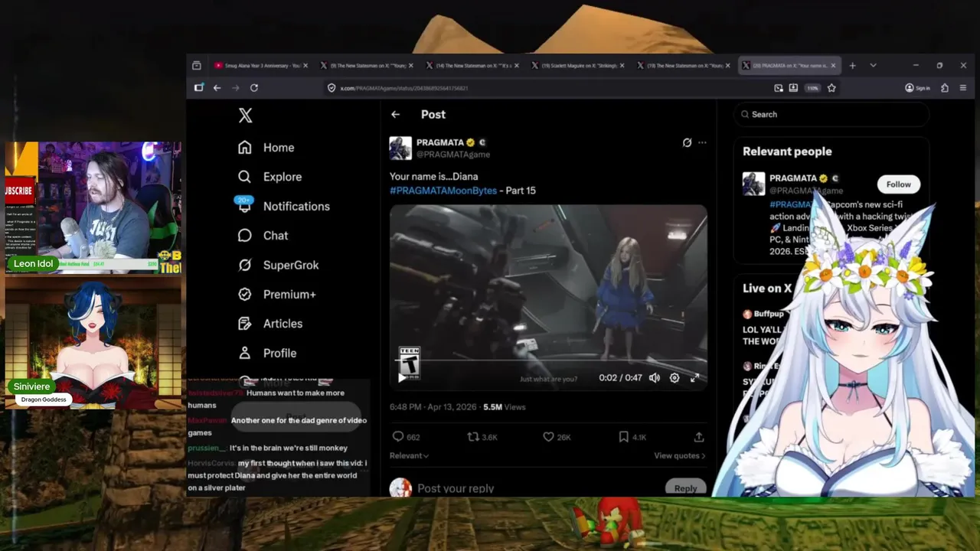
Task: Open the browser sidebar panel icon
Action: (199, 88)
